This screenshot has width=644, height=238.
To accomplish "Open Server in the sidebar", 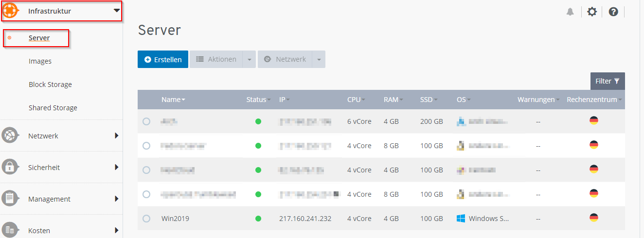I will pyautogui.click(x=39, y=38).
